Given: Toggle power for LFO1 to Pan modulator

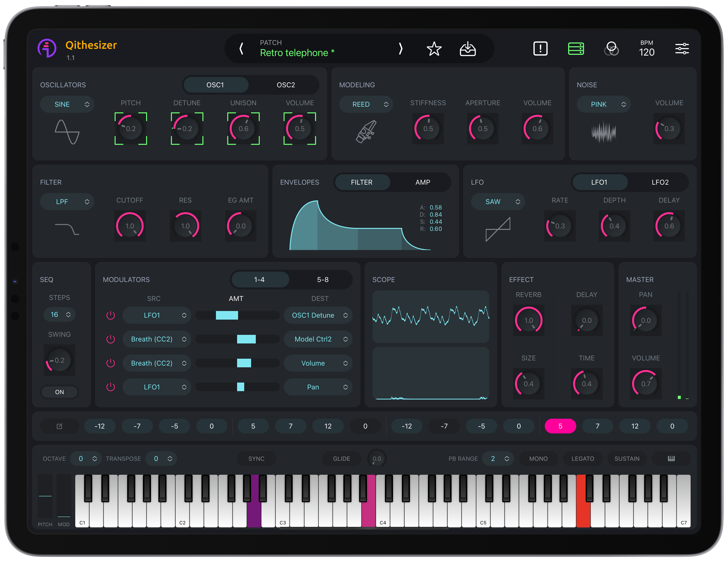Looking at the screenshot, I should (111, 387).
